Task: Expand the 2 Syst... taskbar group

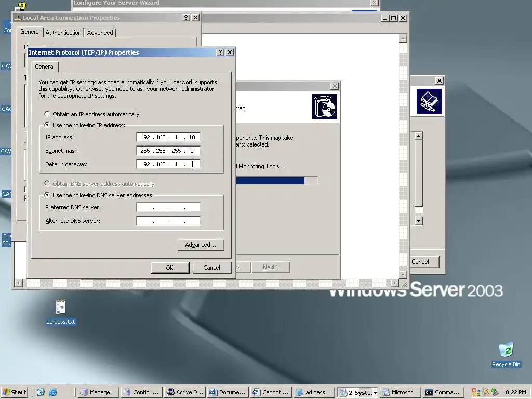Action: (x=358, y=392)
